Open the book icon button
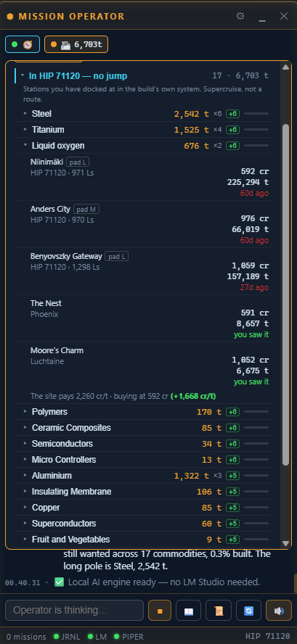This screenshot has height=644, width=297. coord(188,611)
